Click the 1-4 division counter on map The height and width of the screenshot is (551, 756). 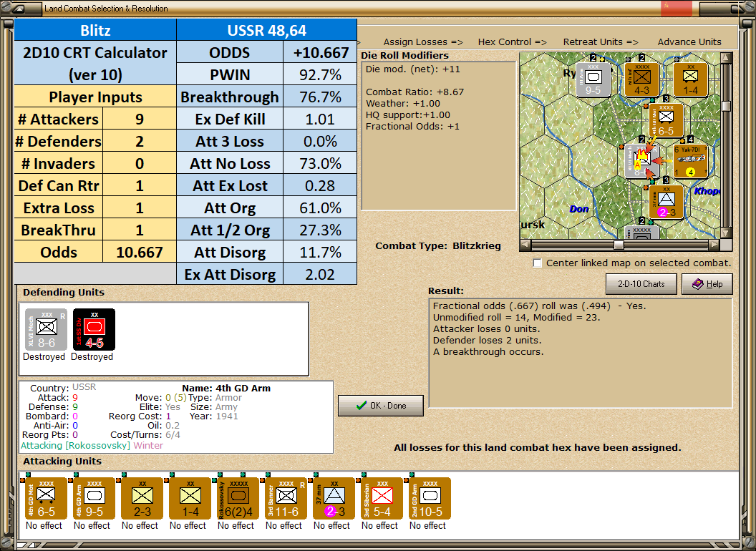(690, 79)
